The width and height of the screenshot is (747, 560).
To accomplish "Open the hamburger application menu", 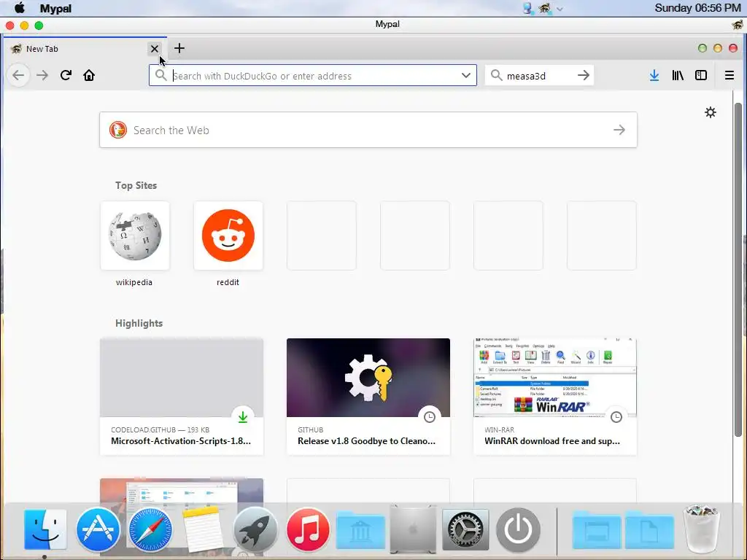I will pos(729,75).
